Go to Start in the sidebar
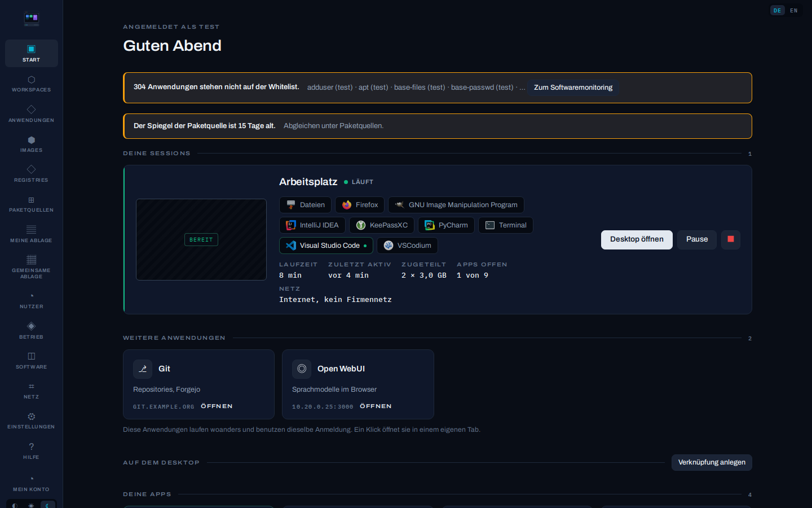The width and height of the screenshot is (812, 508). [32, 53]
